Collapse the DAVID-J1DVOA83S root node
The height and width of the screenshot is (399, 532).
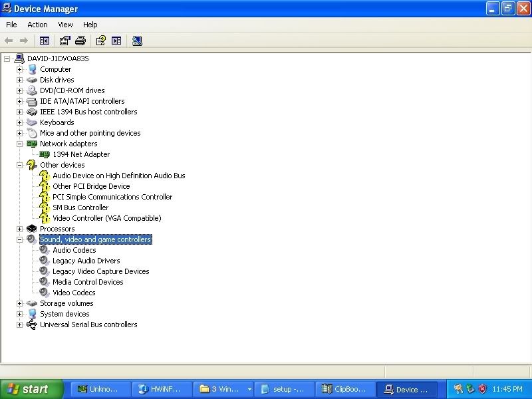tap(7, 59)
